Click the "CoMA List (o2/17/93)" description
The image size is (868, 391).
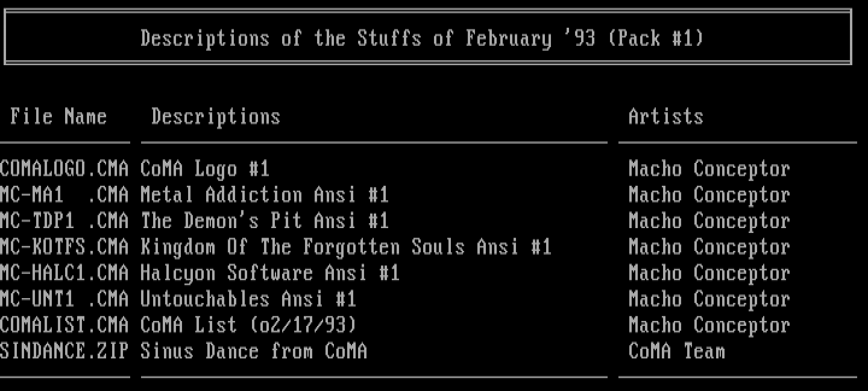[248, 325]
